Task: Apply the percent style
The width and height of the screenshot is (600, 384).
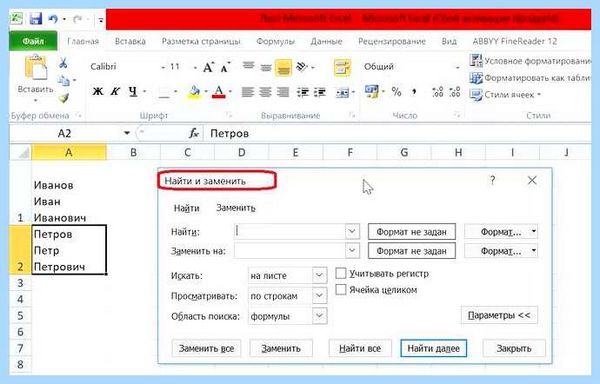Action: coord(396,92)
